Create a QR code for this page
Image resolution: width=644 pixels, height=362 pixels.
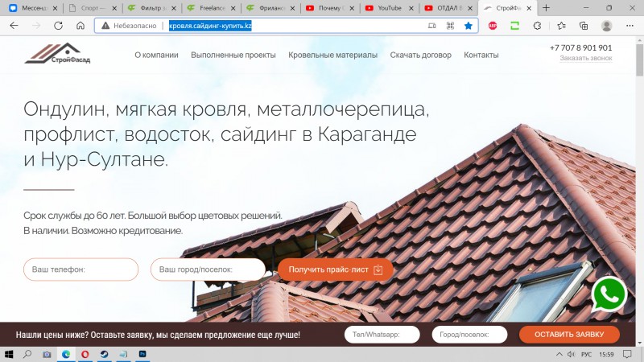[450, 26]
